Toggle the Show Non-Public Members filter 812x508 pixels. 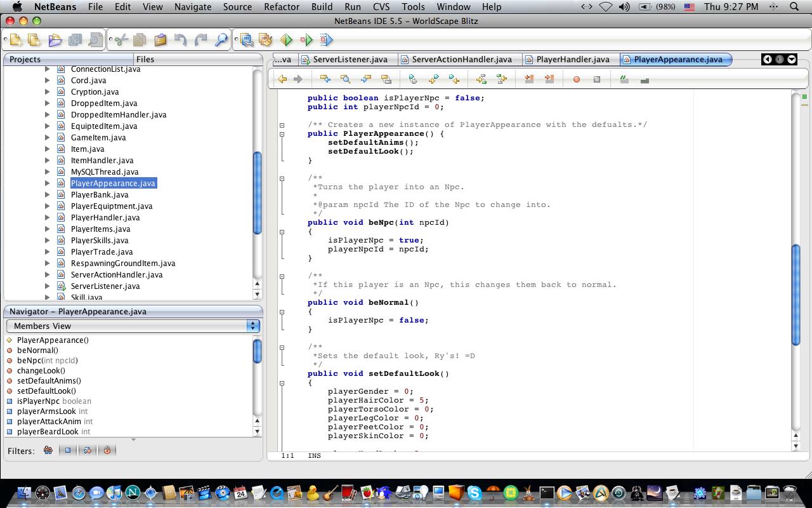click(107, 450)
